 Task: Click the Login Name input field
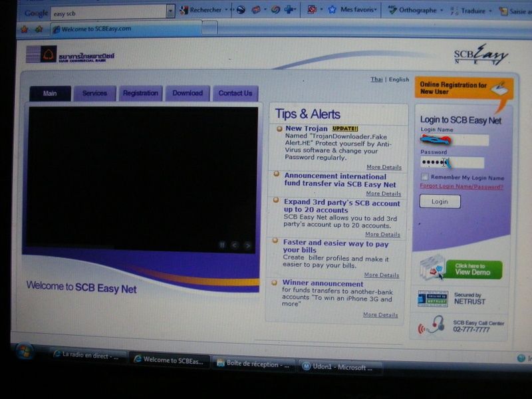455,140
